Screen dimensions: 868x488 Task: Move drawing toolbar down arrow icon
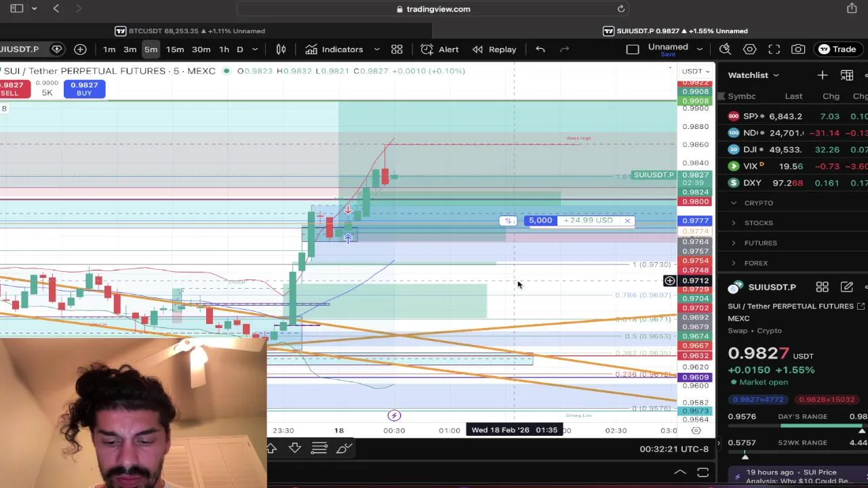[295, 448]
